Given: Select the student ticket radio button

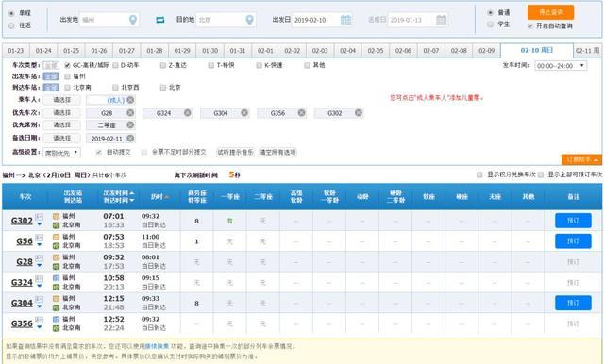Looking at the screenshot, I should [x=490, y=25].
